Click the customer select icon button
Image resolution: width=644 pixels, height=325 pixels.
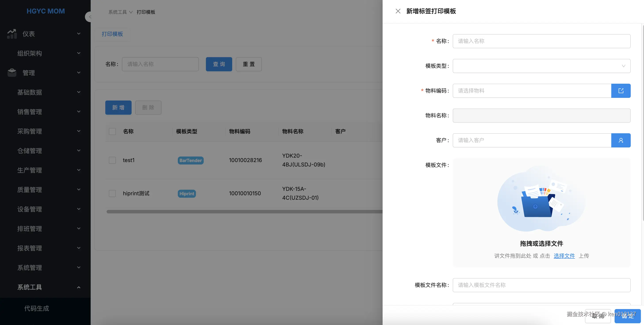(621, 140)
